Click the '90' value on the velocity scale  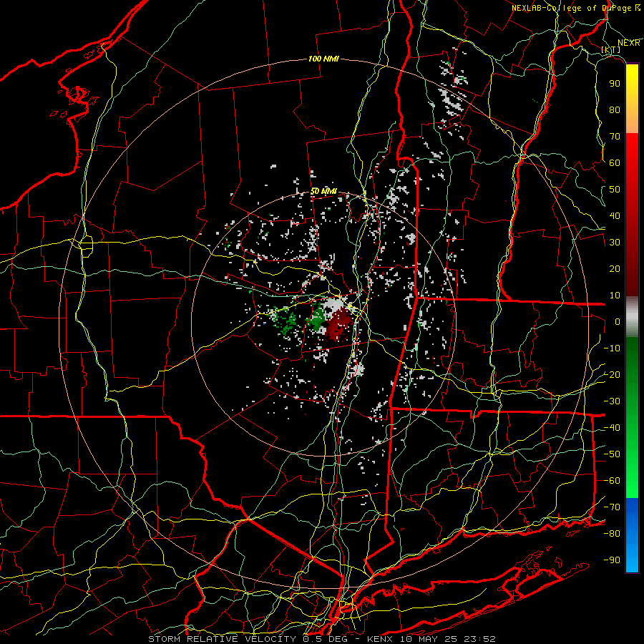click(615, 84)
